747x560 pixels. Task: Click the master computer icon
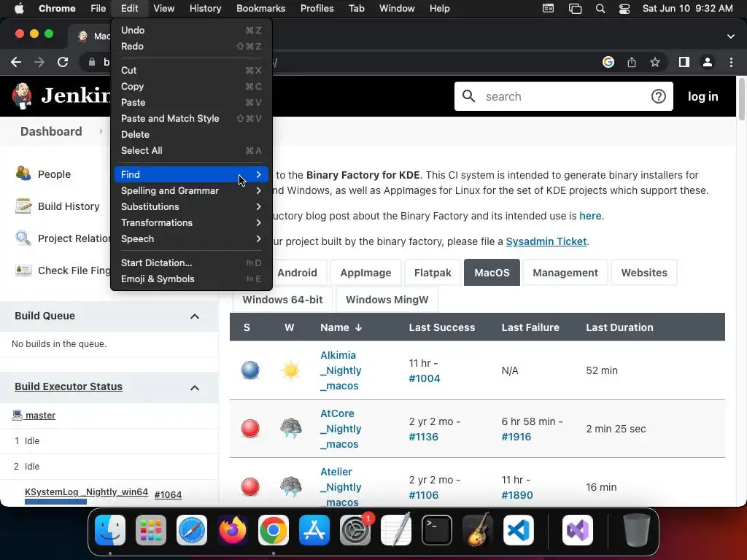tap(18, 415)
